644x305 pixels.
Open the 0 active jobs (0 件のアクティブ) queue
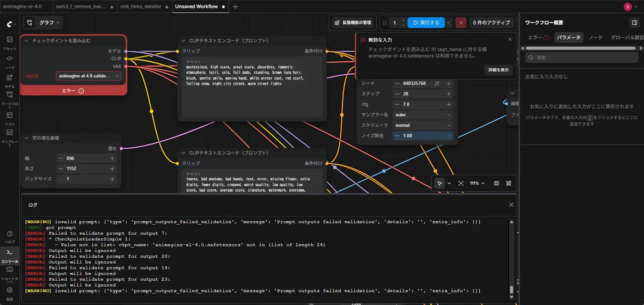pyautogui.click(x=492, y=23)
